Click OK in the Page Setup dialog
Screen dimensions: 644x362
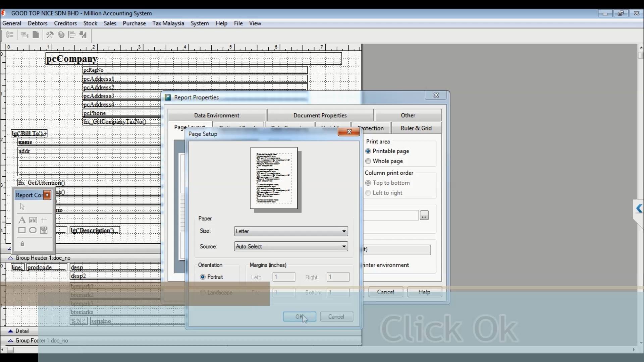pyautogui.click(x=299, y=317)
